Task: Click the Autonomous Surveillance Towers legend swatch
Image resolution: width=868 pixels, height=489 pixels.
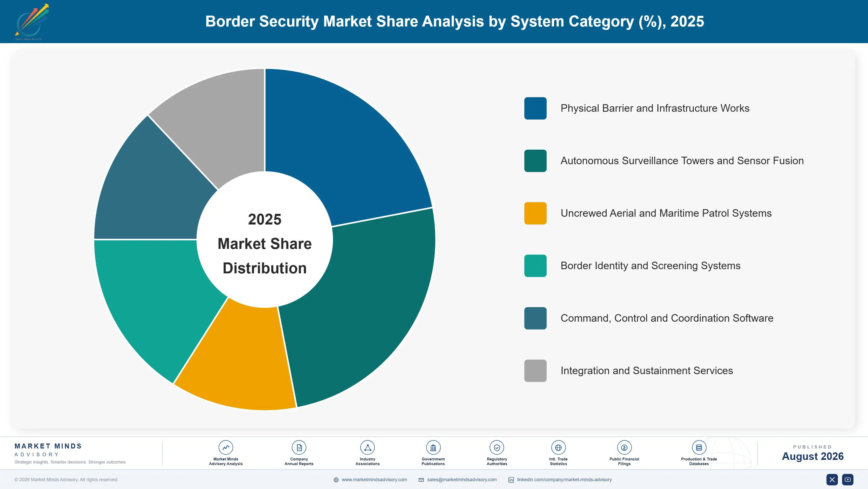Action: click(x=535, y=161)
